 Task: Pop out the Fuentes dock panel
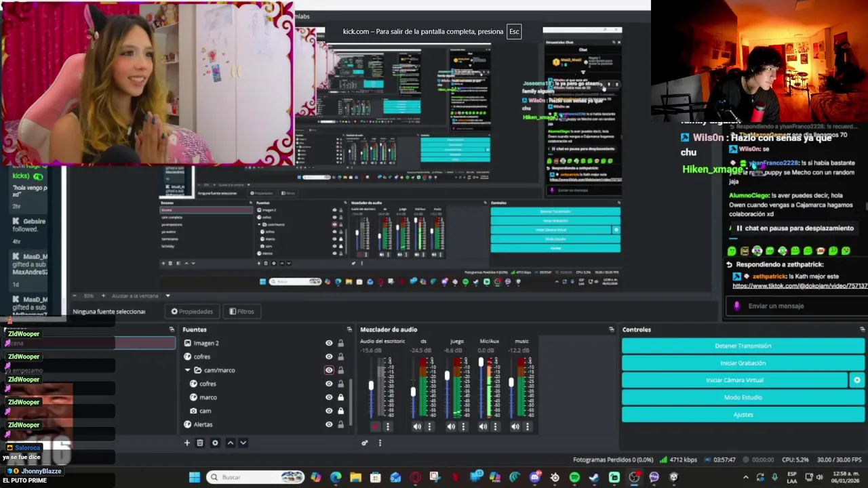(x=349, y=329)
